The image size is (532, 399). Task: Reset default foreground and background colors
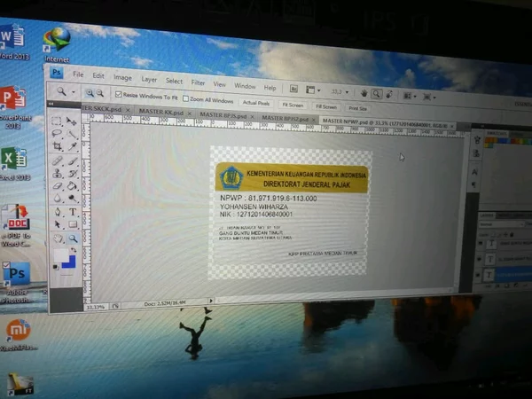coord(56,268)
